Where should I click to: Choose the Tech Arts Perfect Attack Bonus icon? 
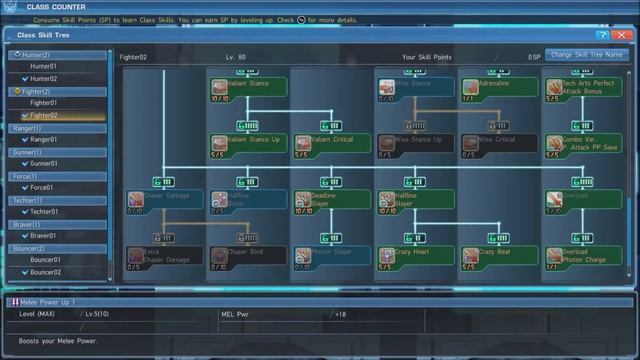pyautogui.click(x=554, y=87)
